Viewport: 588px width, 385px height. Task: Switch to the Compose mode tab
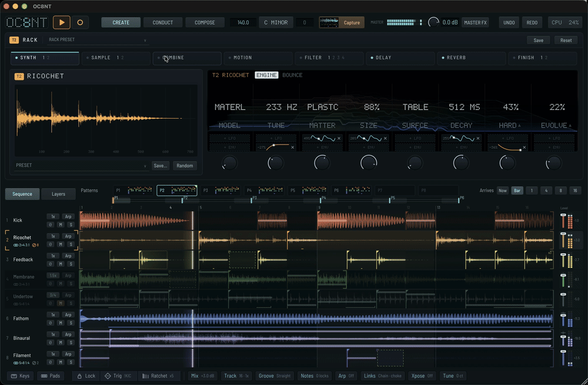tap(205, 22)
